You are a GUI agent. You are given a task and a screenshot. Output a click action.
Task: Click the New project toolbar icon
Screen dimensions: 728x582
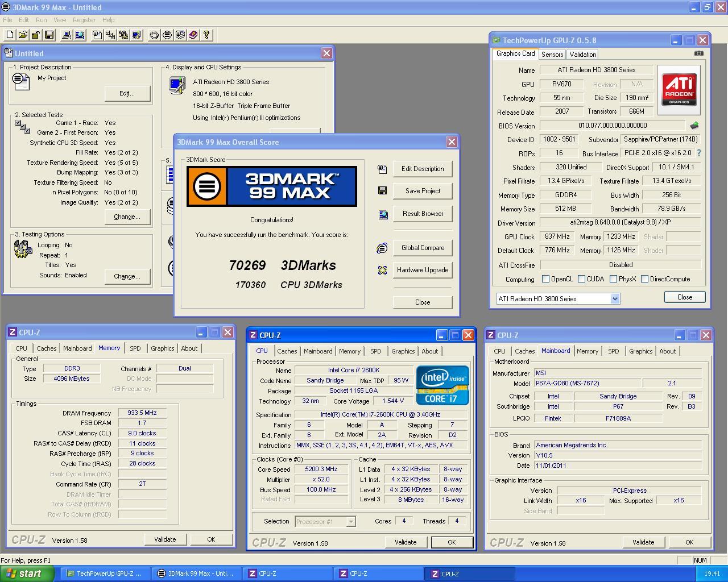[x=10, y=35]
